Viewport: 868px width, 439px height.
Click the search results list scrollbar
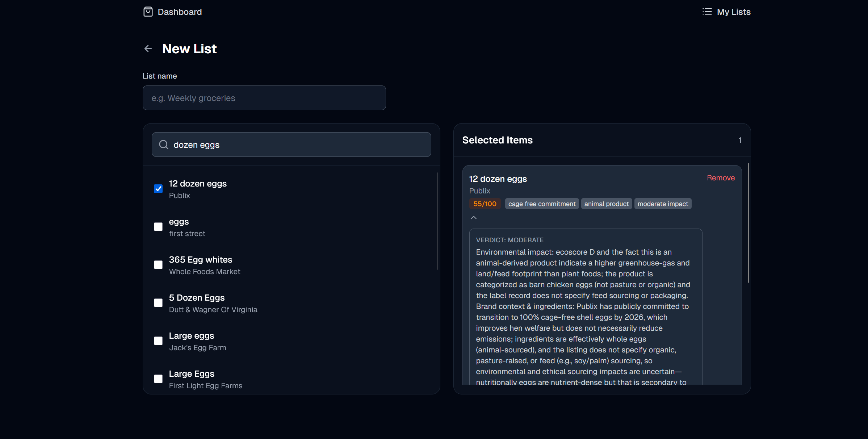(437, 221)
